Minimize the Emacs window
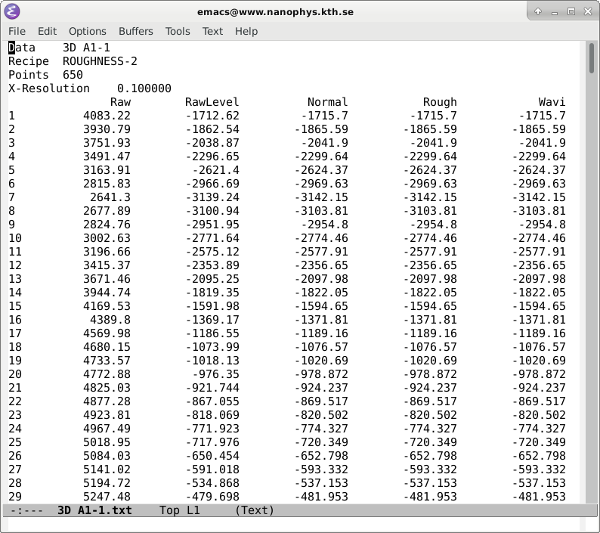 coord(554,11)
